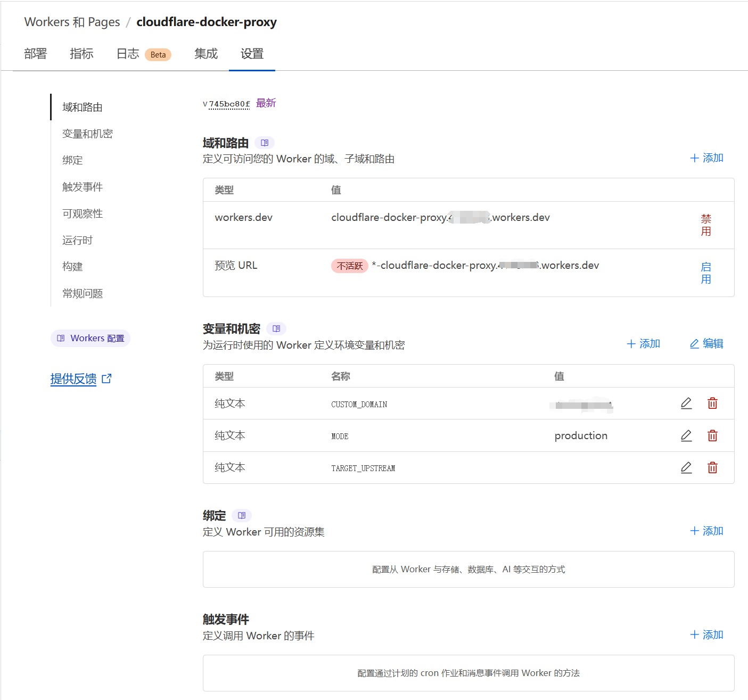Open docs icon next to 绑定 heading
748x700 pixels.
(x=242, y=515)
